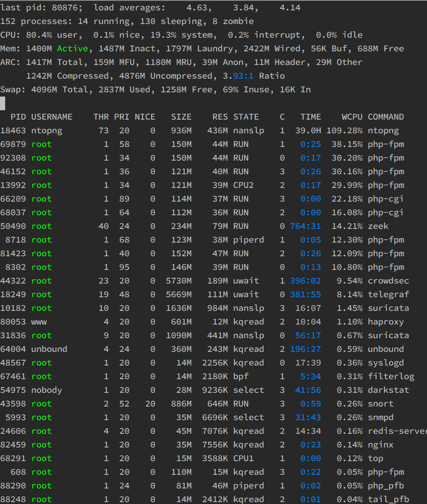Click the nobody username for darkstat
The width and height of the screenshot is (427, 504).
47,390
